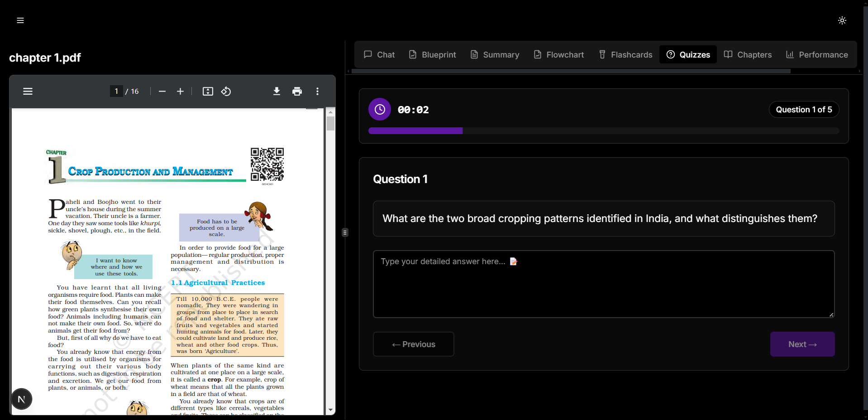Zoom in the PDF with plus icon
Viewport: 868px width, 420px height.
click(180, 92)
